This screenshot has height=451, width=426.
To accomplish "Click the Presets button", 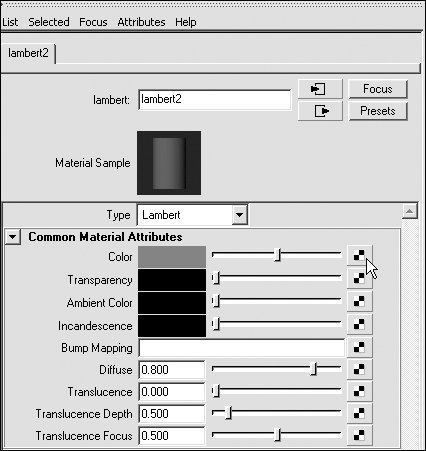I will pyautogui.click(x=378, y=111).
